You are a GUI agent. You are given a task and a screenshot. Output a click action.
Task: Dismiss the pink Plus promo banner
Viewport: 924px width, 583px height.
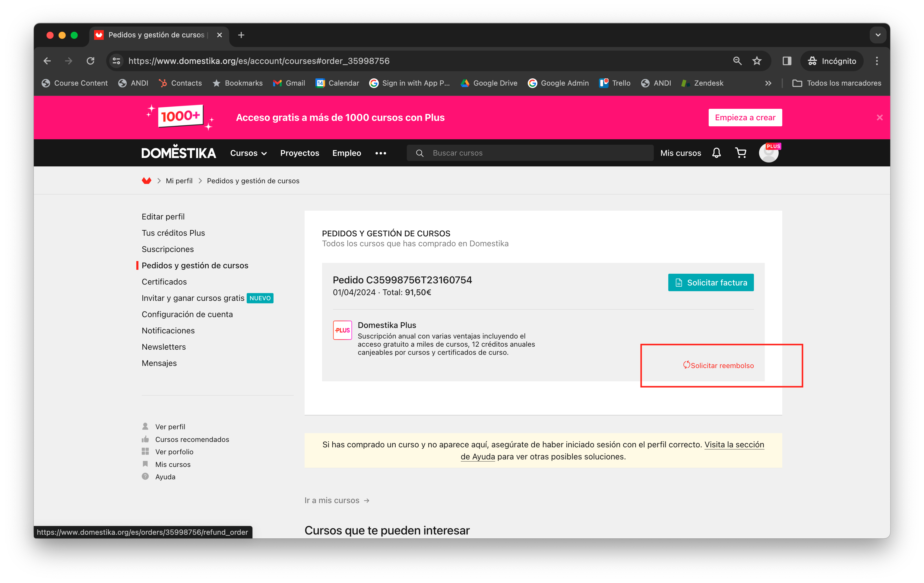click(879, 117)
